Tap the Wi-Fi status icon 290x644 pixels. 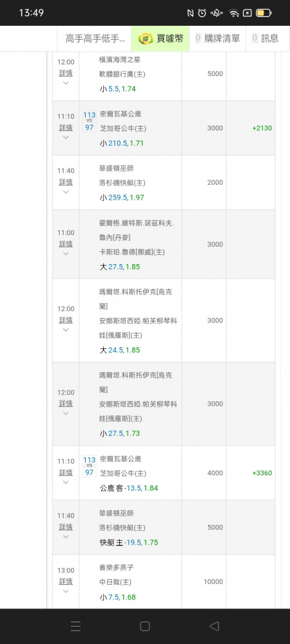(x=234, y=13)
